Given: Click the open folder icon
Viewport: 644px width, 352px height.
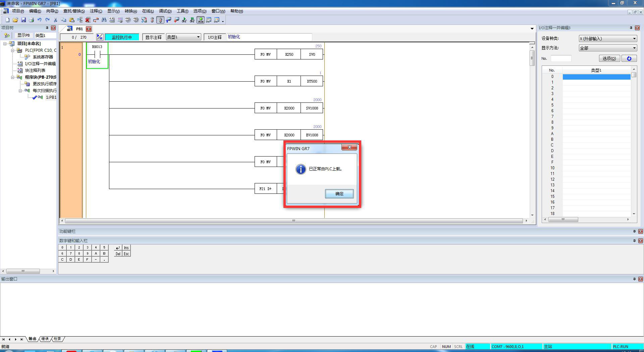Looking at the screenshot, I should (15, 20).
